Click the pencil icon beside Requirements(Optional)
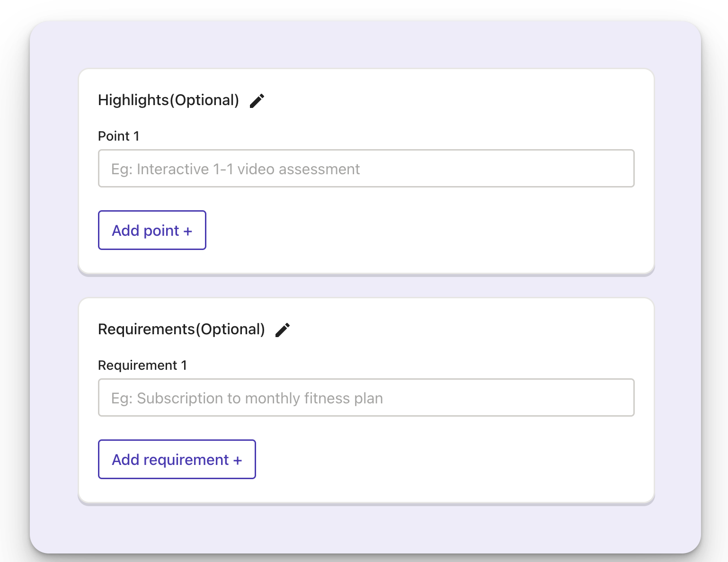728x562 pixels. 283,330
